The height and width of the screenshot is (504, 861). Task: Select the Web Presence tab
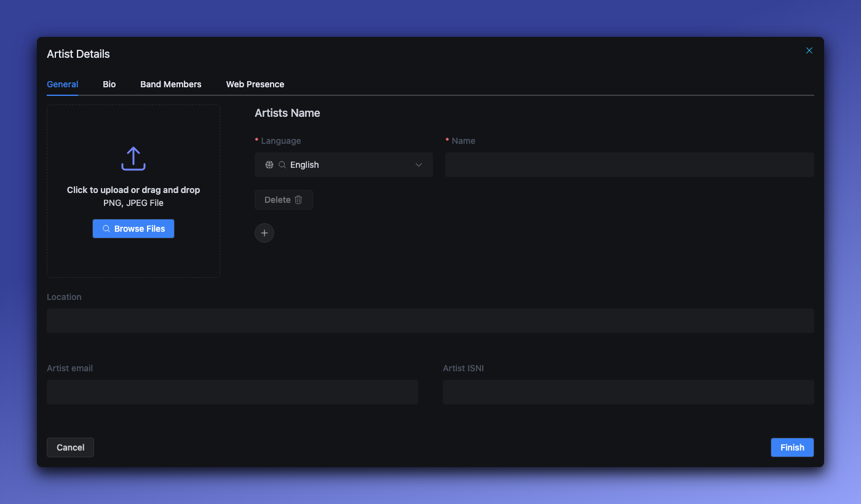[255, 84]
